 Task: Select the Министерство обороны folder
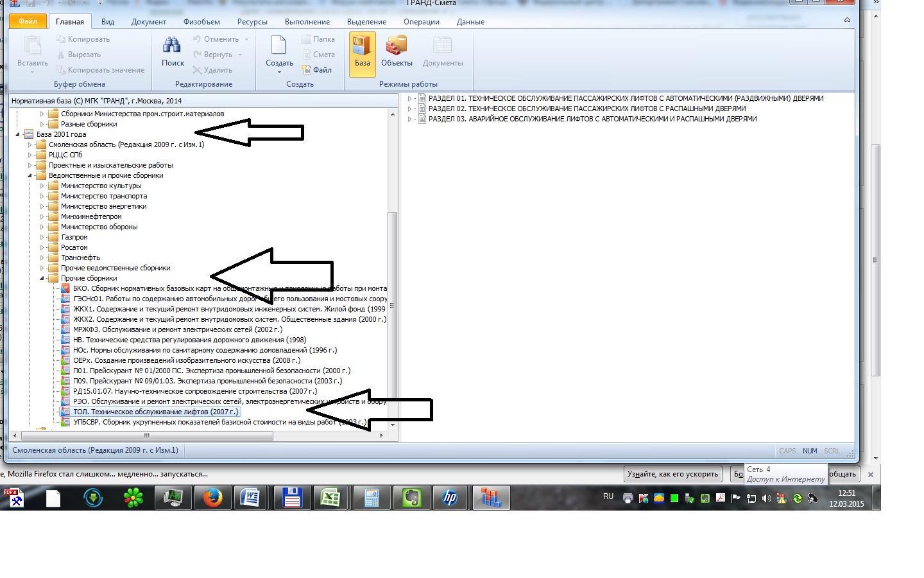pos(99,227)
